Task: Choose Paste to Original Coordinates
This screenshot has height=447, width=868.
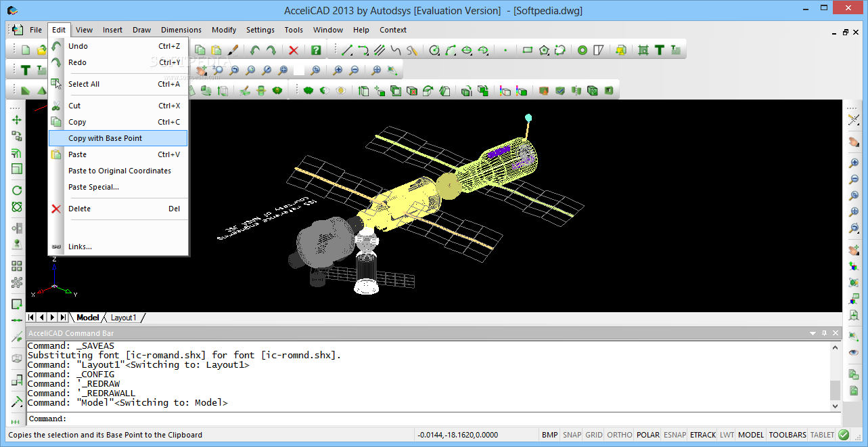Action: pos(118,171)
